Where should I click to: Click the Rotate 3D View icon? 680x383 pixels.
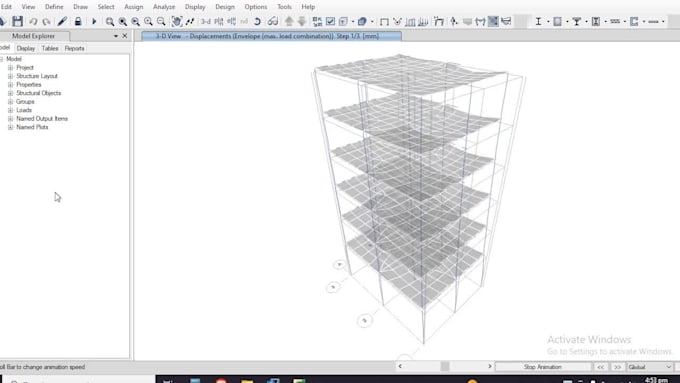257,21
